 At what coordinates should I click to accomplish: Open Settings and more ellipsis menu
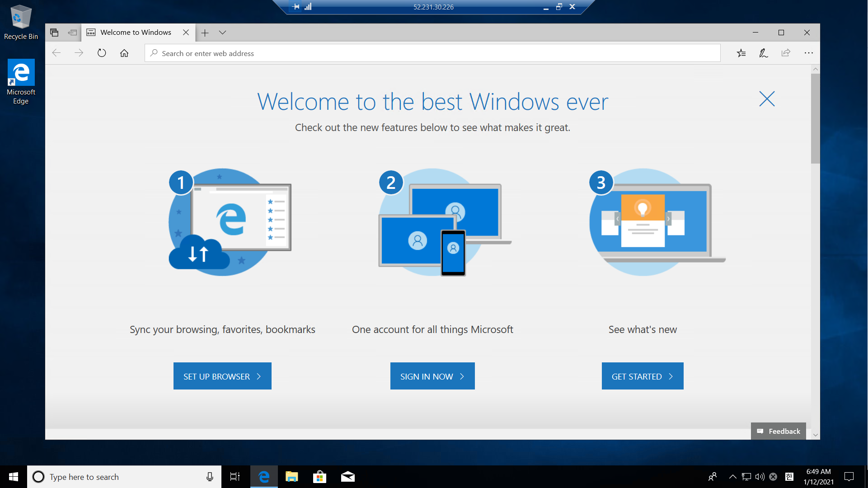click(808, 53)
